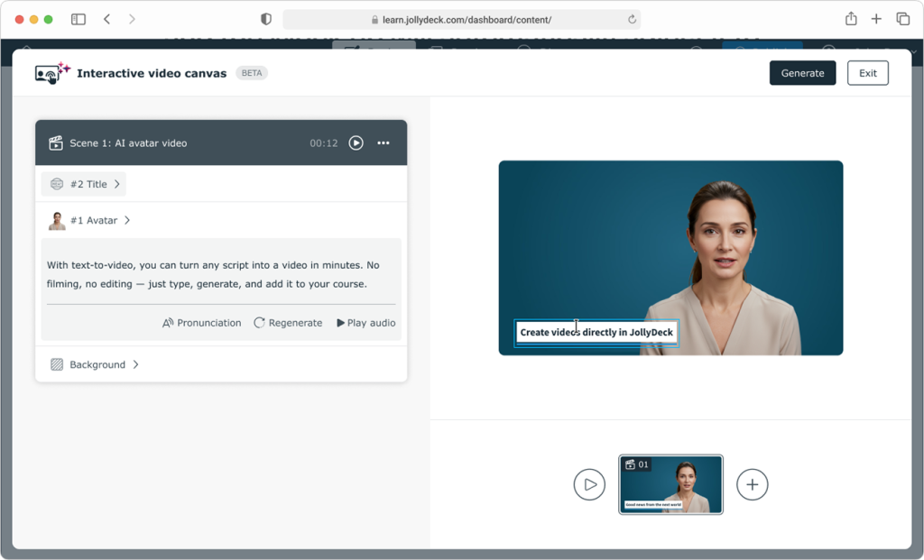This screenshot has width=924, height=560.
Task: Play audio for the script
Action: point(366,323)
